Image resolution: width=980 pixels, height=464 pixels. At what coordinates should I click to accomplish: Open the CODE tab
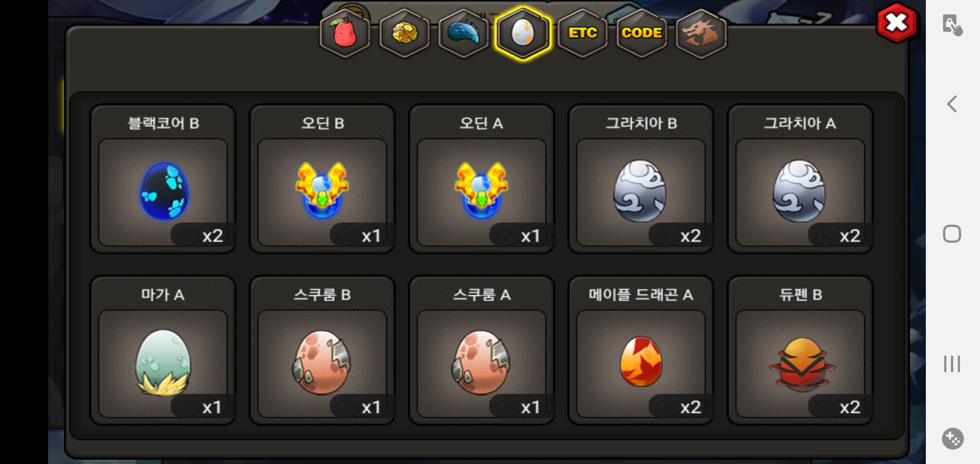click(642, 34)
